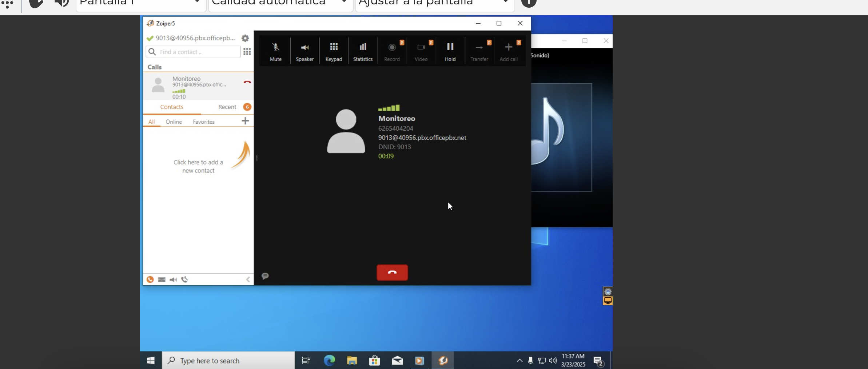Click the account 9013@40956.pbx.officepb... status
The height and width of the screenshot is (369, 868).
pyautogui.click(x=191, y=38)
